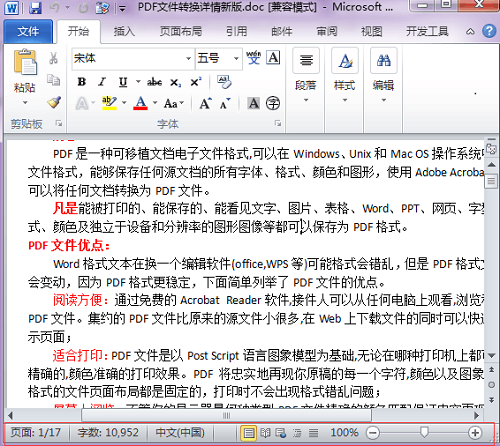Customize Quick Access Toolbar dropdown
500x446 pixels.
point(122,9)
